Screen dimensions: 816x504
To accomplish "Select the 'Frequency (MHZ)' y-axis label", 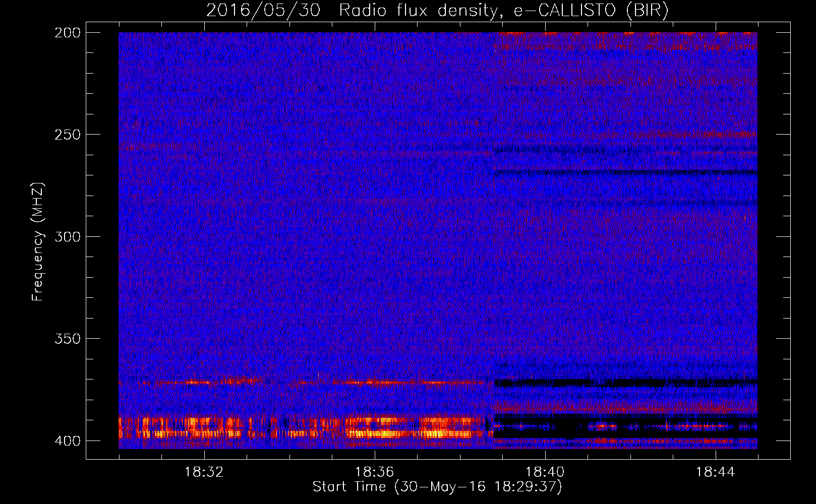I will point(38,242).
